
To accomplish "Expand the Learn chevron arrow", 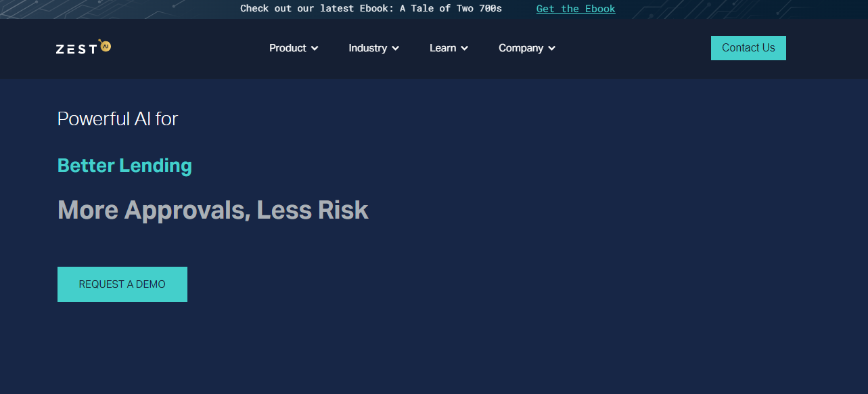I will 464,48.
